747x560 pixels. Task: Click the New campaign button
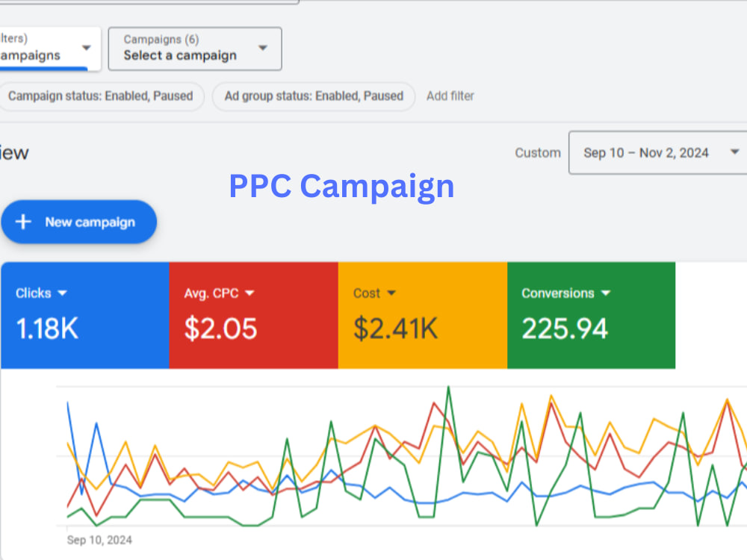(79, 222)
